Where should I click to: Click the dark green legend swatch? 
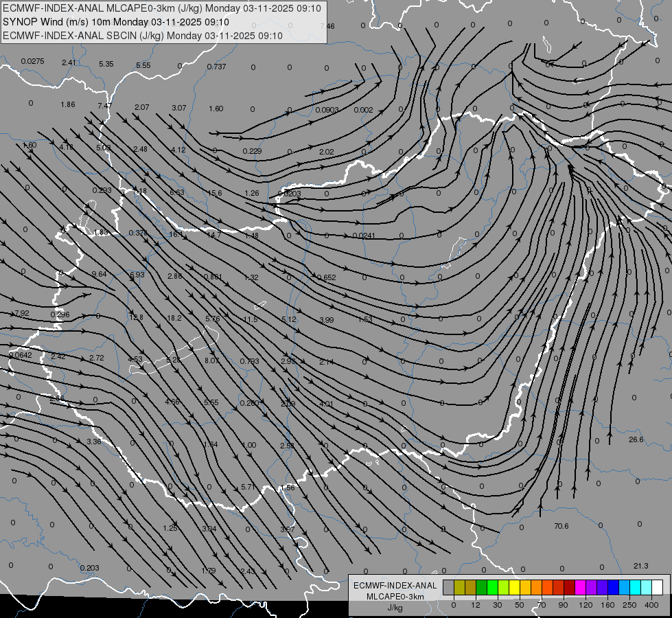pos(482,587)
